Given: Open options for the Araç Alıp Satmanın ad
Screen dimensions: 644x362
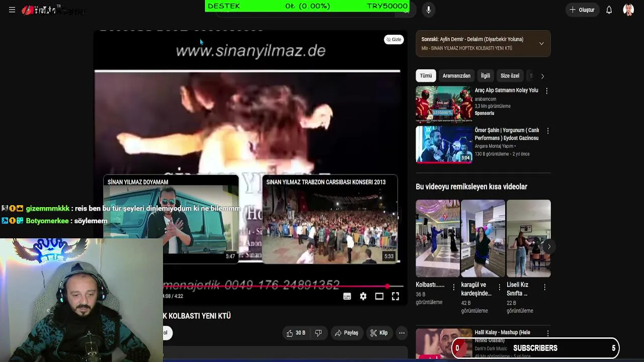Looking at the screenshot, I should [547, 91].
